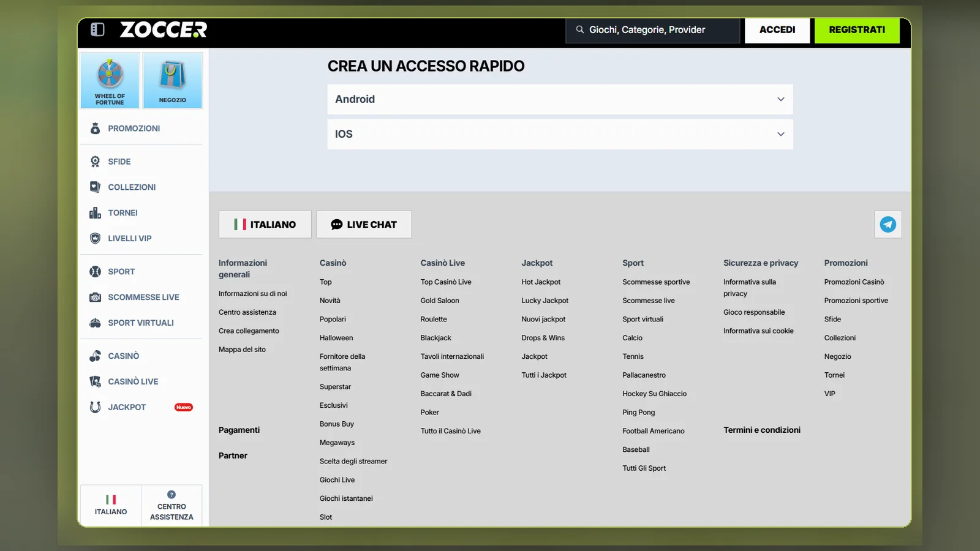Open the Centro Assistenza sidebar button
Screen dimensions: 980x551
[171, 505]
